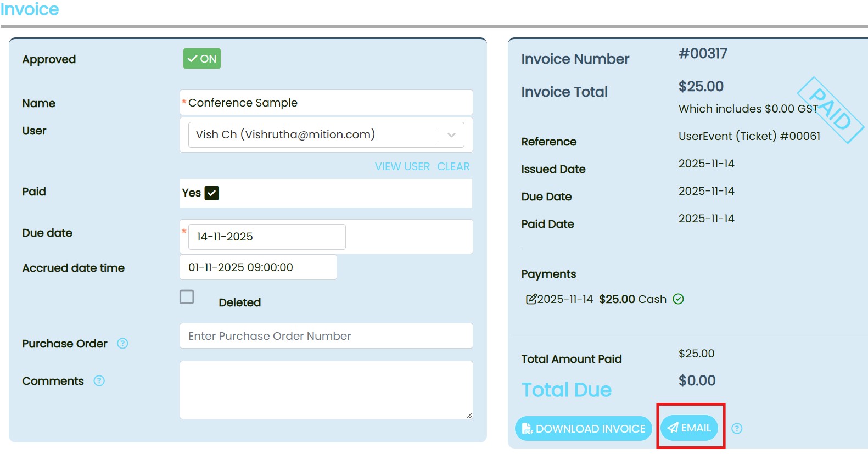Image resolution: width=868 pixels, height=454 pixels.
Task: Click the selected user Vish Ch field
Action: 313,135
